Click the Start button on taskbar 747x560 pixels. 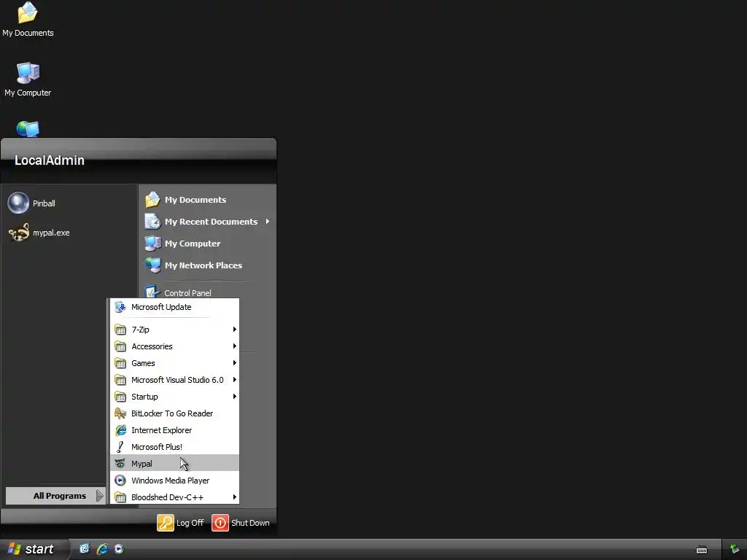point(34,549)
